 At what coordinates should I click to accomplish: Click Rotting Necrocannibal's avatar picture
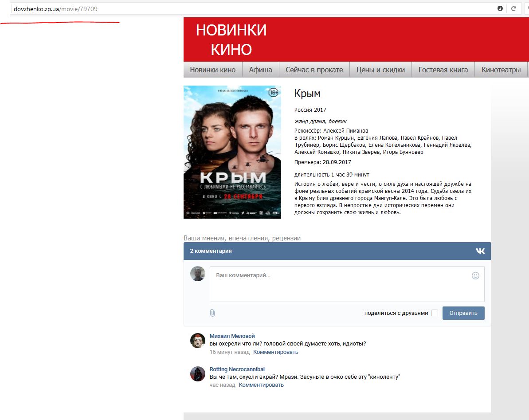click(198, 374)
